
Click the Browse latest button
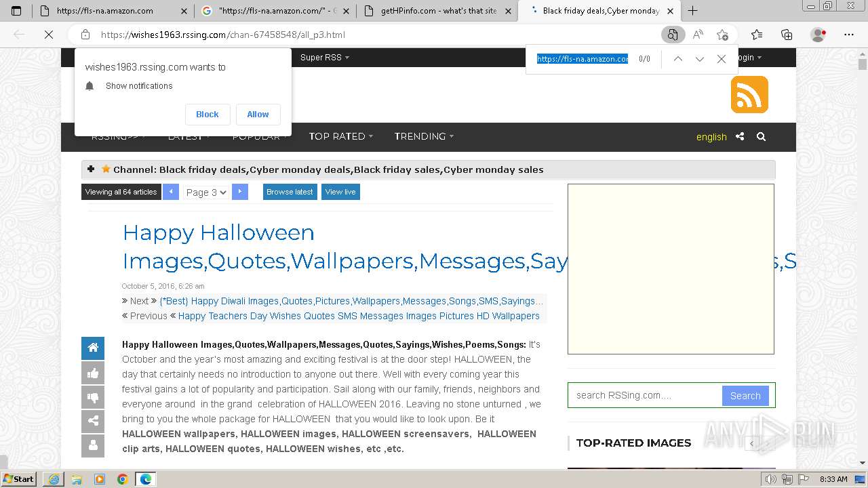(x=290, y=192)
